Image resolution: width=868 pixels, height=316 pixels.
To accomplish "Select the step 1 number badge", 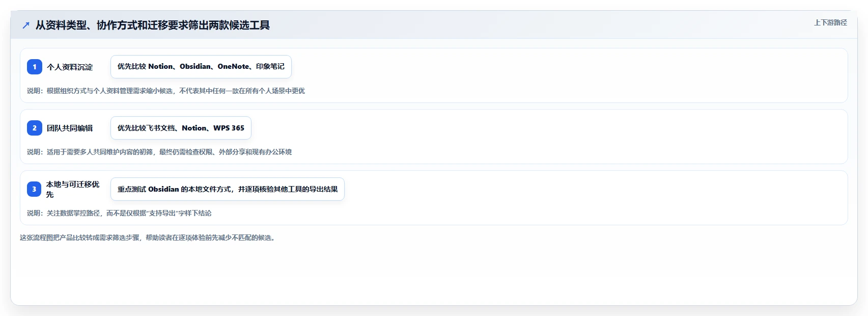I will [35, 67].
